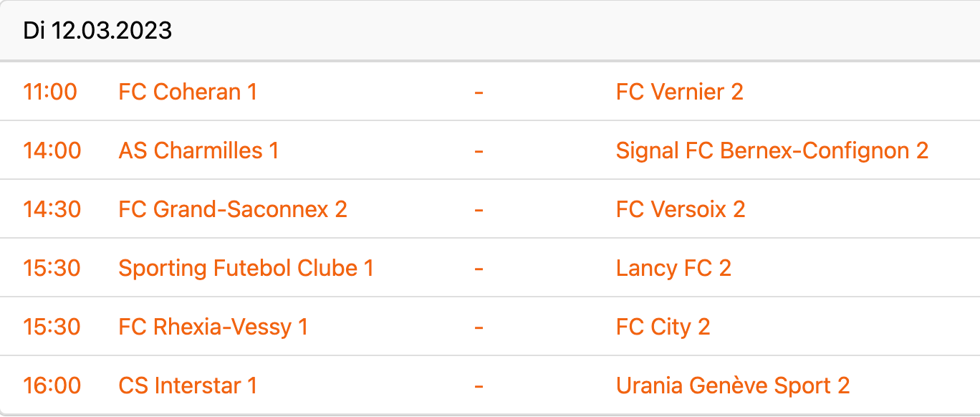This screenshot has width=980, height=417.
Task: Click the FC Coheran 1 team link
Action: point(188,92)
